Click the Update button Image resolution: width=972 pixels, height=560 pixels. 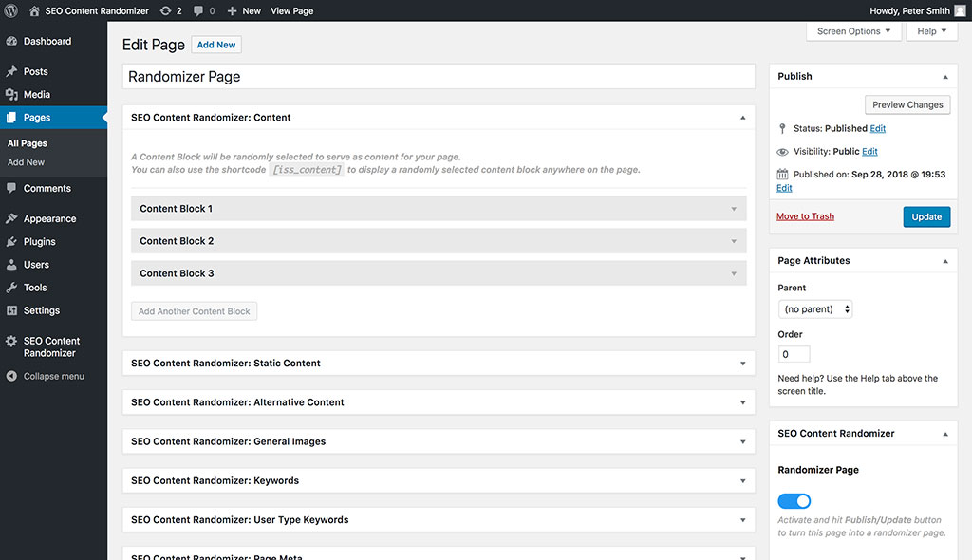[x=925, y=216]
